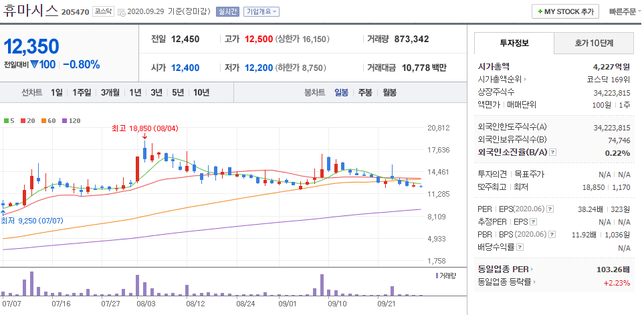The height and width of the screenshot is (315, 644).
Task: Click the help icon next to PER EPS(2020.06)
Action: 550,209
